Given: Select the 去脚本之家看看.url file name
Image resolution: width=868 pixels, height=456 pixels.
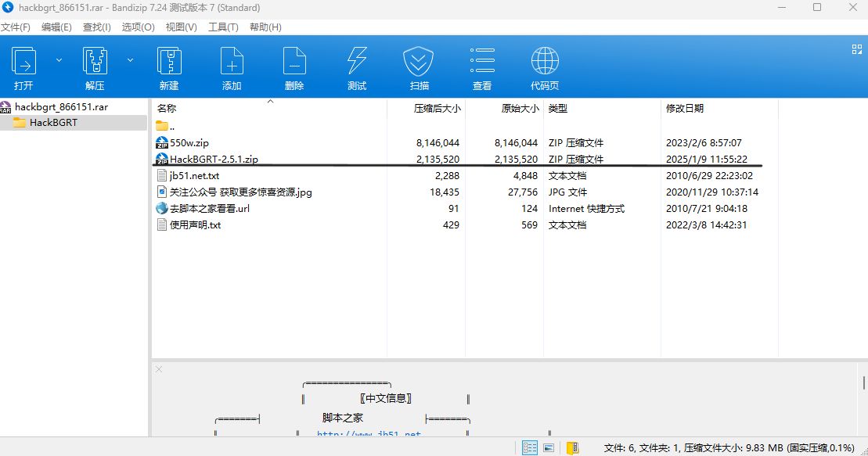Looking at the screenshot, I should pyautogui.click(x=210, y=209).
